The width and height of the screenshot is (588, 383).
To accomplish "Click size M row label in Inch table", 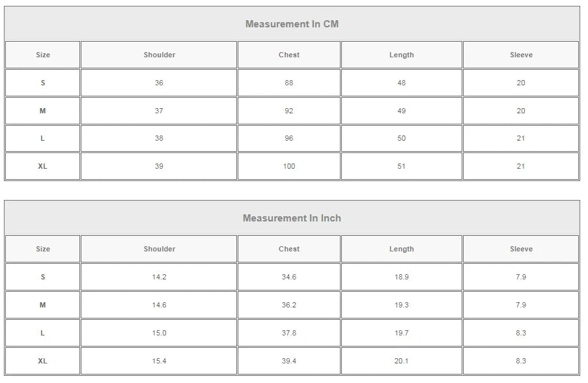I will point(43,305).
